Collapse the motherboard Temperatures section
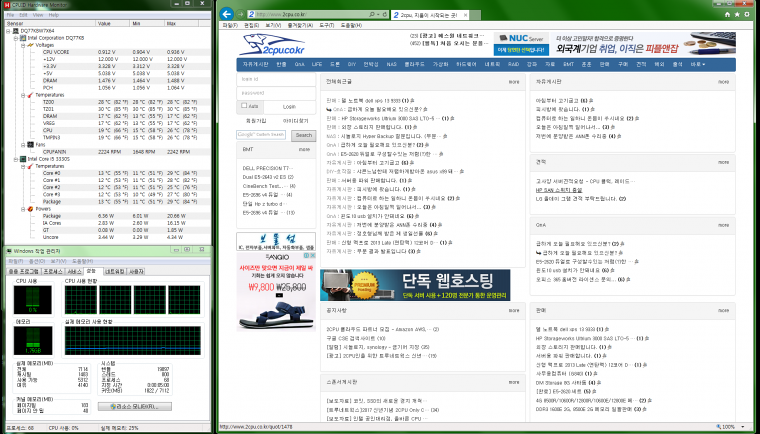The height and width of the screenshot is (434, 760). [23, 95]
